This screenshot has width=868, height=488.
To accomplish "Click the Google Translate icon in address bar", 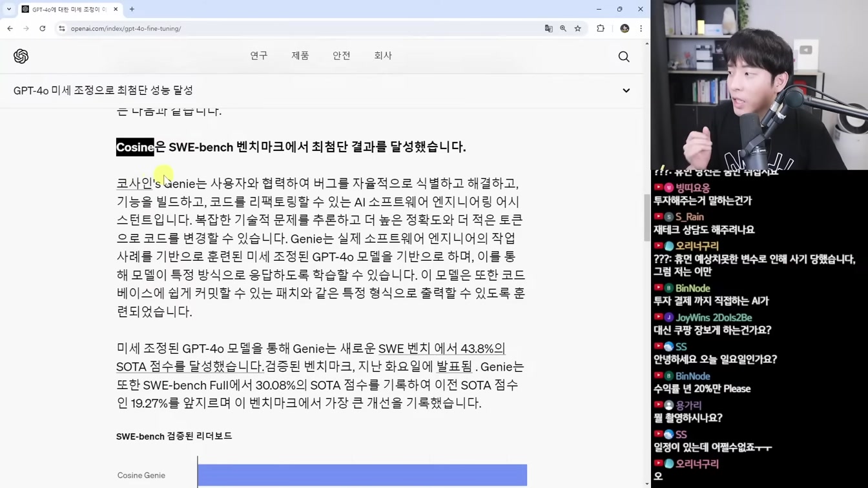I will coord(548,28).
